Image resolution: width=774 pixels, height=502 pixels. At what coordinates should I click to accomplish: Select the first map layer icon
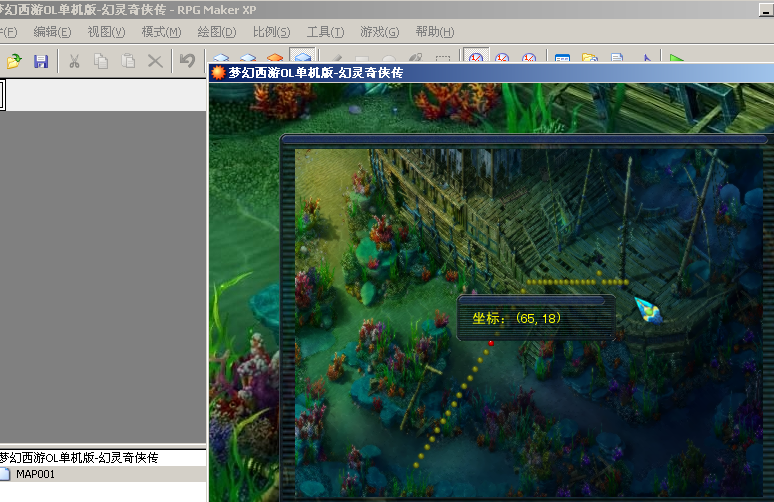(x=221, y=57)
